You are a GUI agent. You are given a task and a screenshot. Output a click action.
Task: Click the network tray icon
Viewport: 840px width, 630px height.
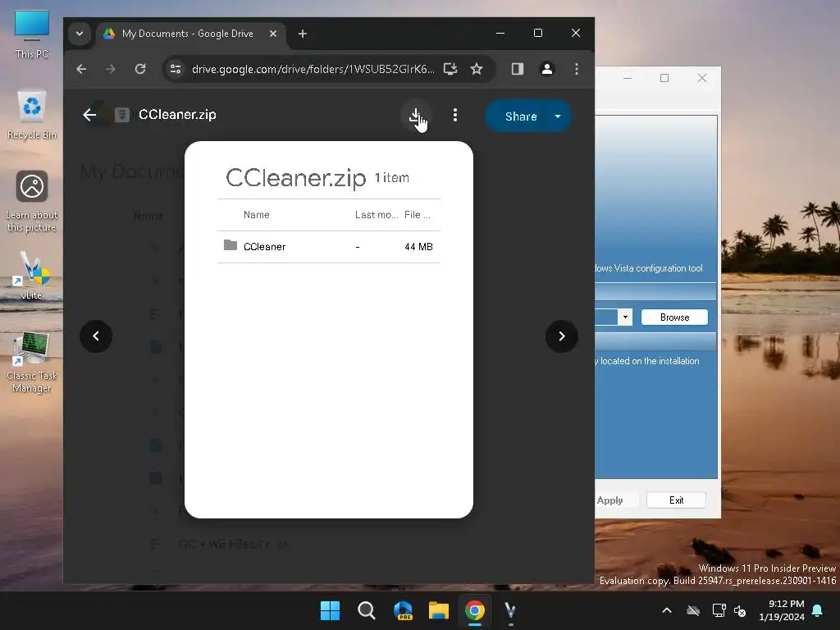pos(719,610)
